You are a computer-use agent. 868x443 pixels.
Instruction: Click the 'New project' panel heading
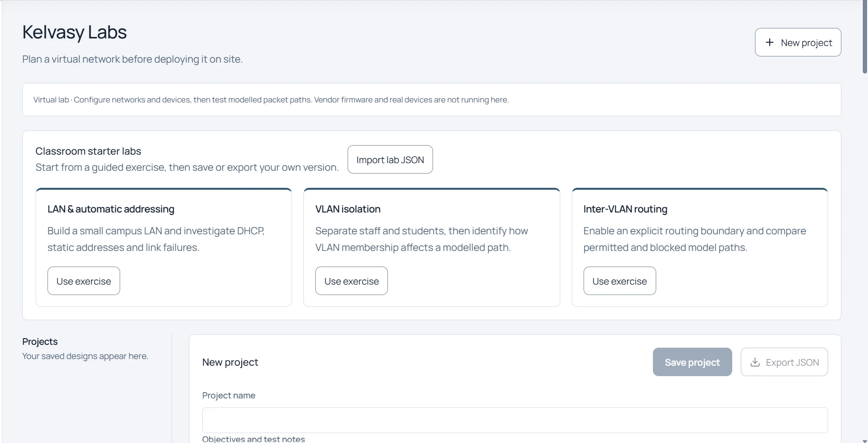230,362
